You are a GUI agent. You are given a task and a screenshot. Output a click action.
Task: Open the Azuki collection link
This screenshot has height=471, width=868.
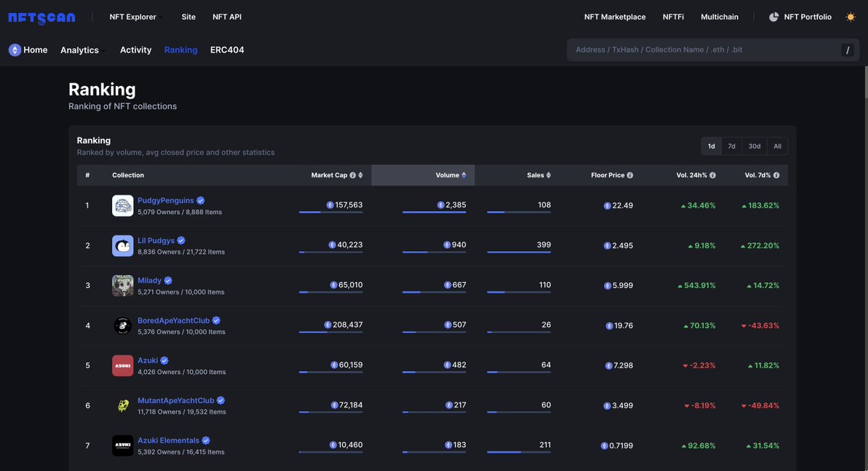pos(148,360)
